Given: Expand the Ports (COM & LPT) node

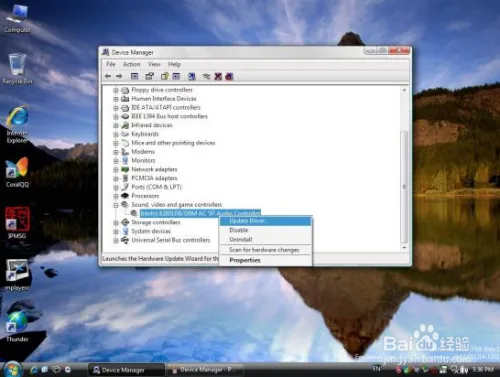Looking at the screenshot, I should pos(116,187).
